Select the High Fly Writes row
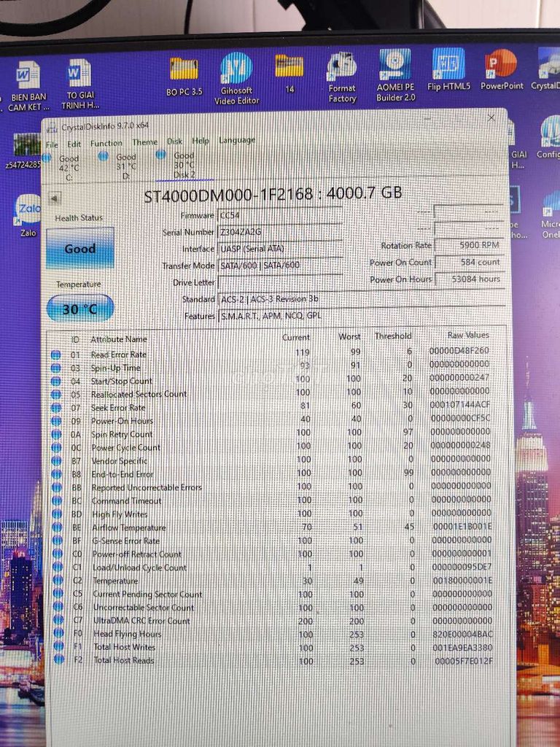Image resolution: width=560 pixels, height=747 pixels. coord(271,514)
